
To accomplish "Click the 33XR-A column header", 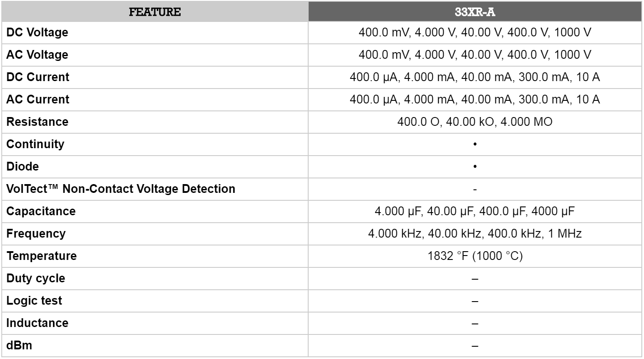I will 475,12.
